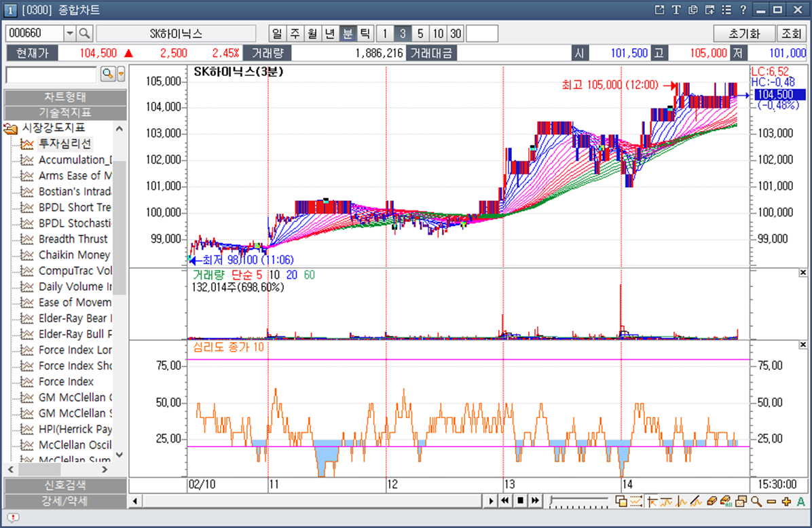Open help via the question mark icon
812x528 pixels.
pos(743,10)
